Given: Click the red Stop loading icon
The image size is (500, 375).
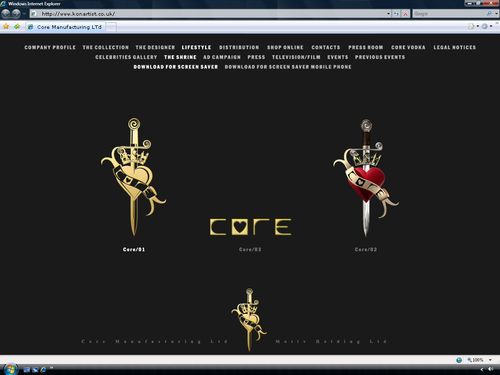Looking at the screenshot, I should click(405, 14).
